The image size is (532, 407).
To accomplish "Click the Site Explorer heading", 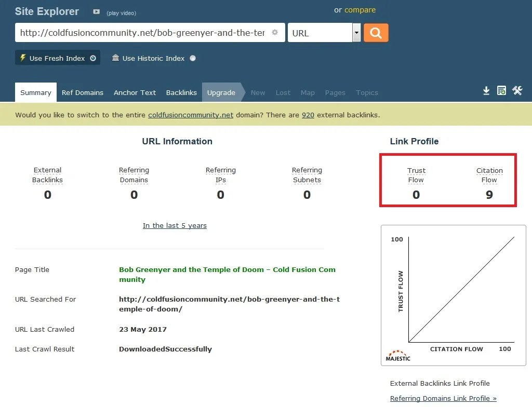I will pos(47,11).
